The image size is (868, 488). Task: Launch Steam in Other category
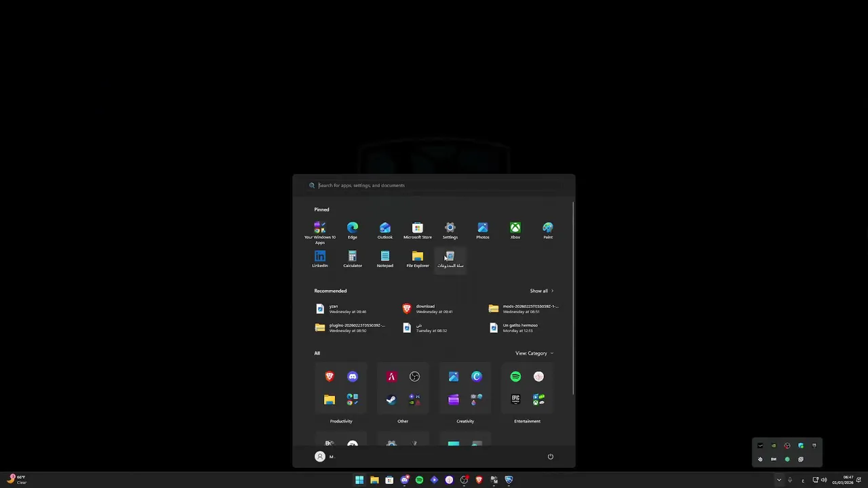point(391,399)
